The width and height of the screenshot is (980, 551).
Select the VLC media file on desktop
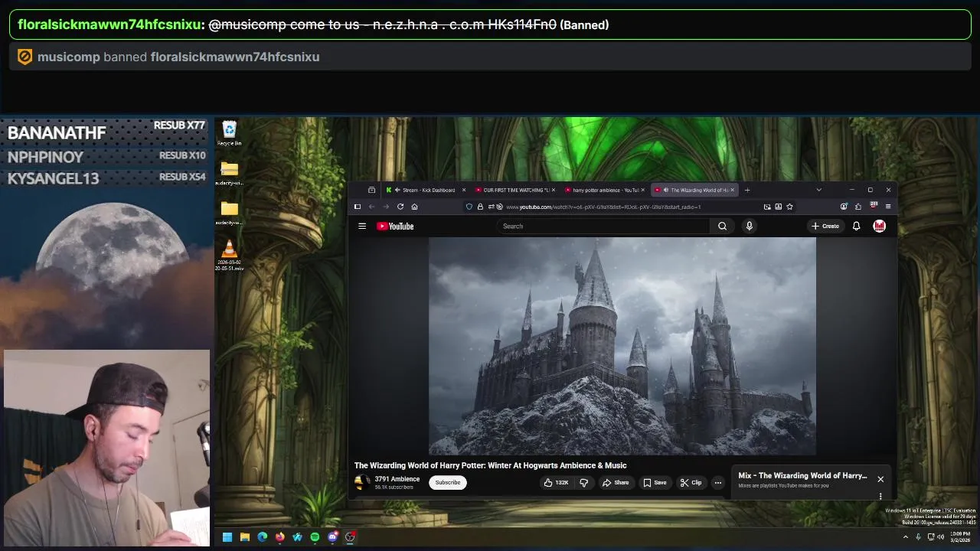(x=229, y=255)
